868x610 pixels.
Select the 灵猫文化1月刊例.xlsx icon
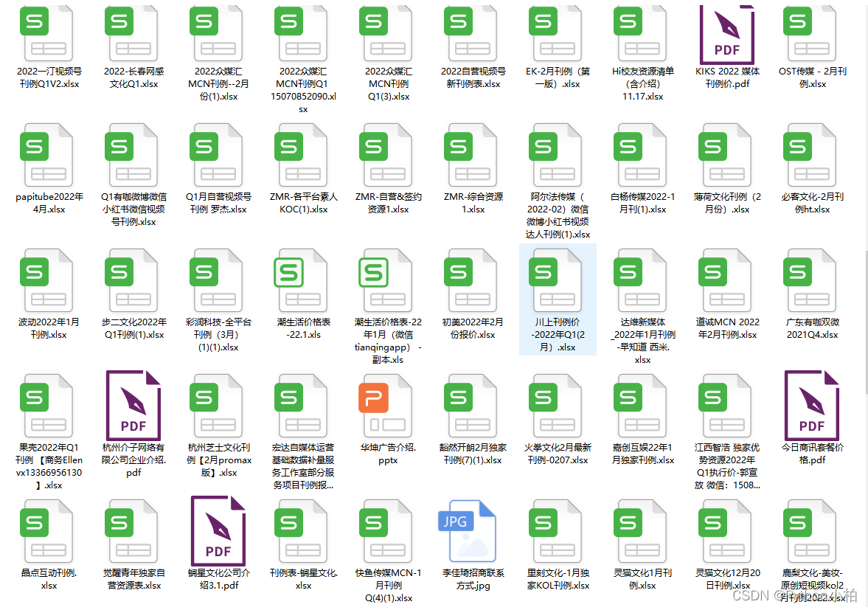click(640, 531)
